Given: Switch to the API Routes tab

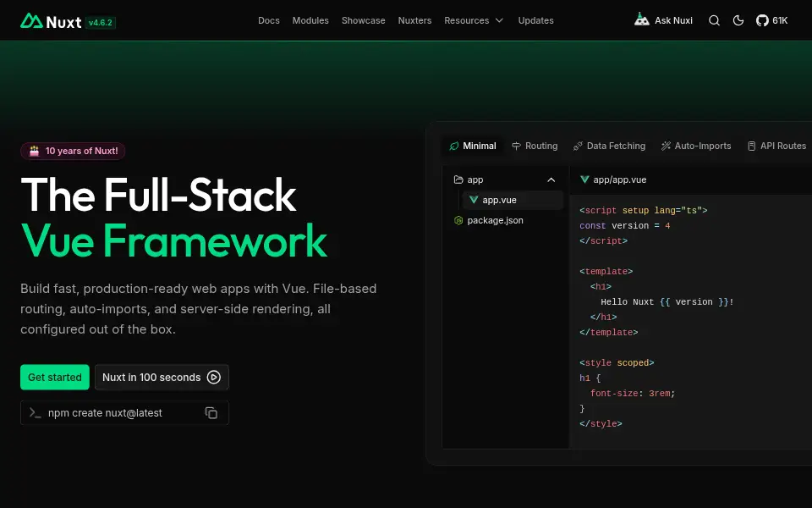Looking at the screenshot, I should (x=776, y=146).
